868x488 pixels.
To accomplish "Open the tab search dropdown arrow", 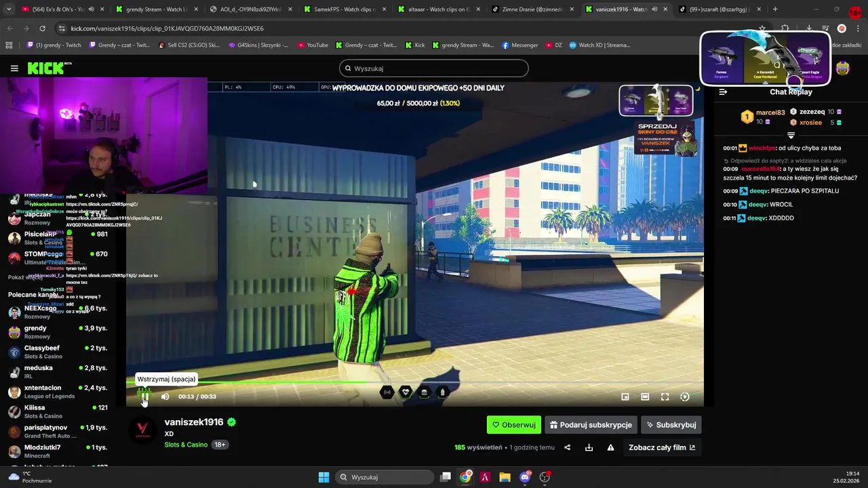I will 8,9.
